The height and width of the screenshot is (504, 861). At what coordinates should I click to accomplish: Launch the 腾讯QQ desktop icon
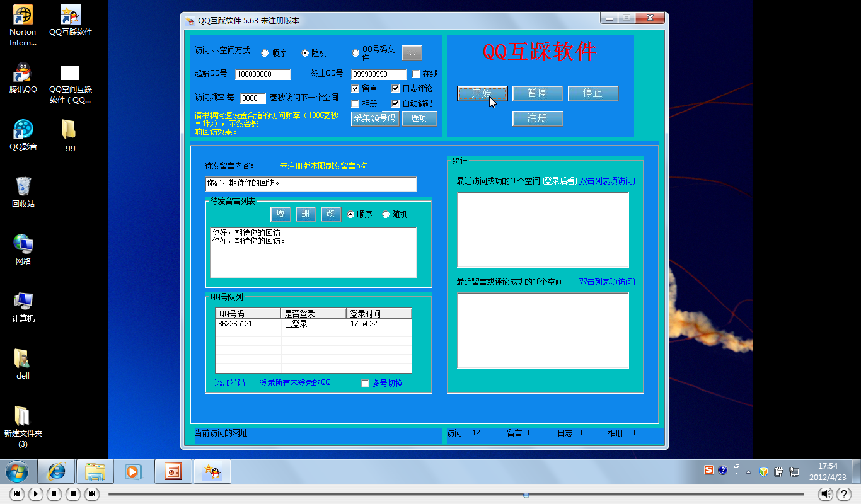pos(23,78)
